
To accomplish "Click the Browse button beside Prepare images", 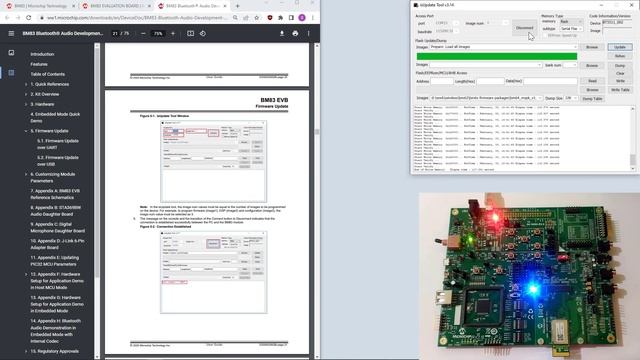I will 592,47.
